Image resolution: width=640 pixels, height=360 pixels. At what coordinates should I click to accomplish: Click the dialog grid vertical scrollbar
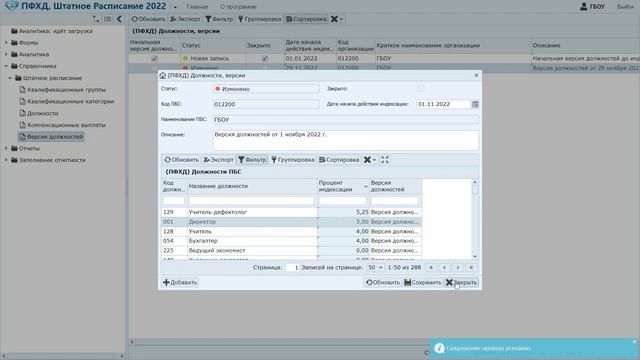475,219
